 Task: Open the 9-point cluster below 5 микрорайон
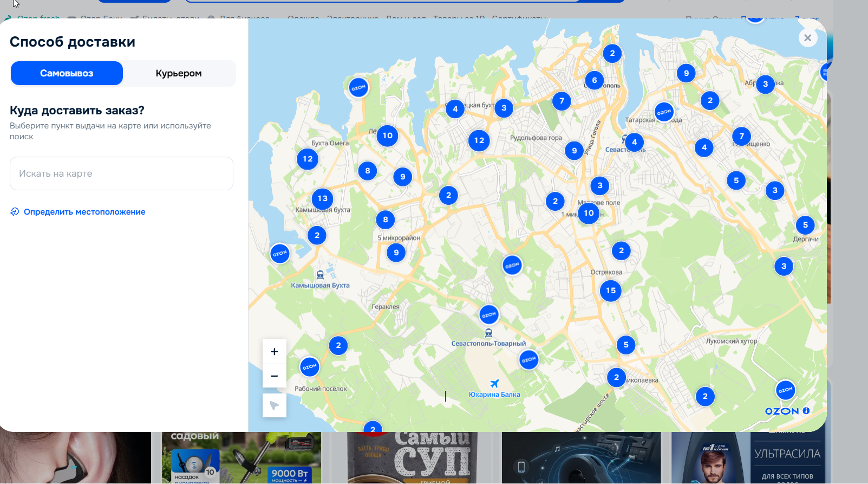396,253
